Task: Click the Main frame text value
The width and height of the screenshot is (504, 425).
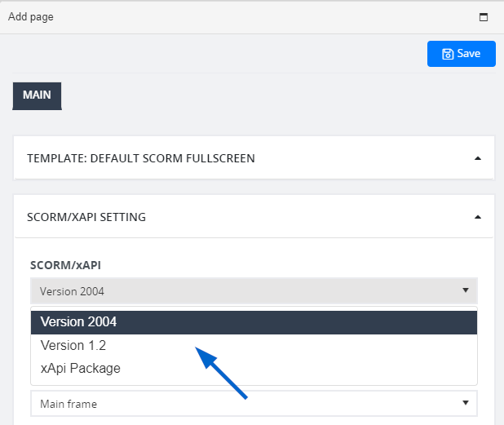Action: tap(69, 404)
